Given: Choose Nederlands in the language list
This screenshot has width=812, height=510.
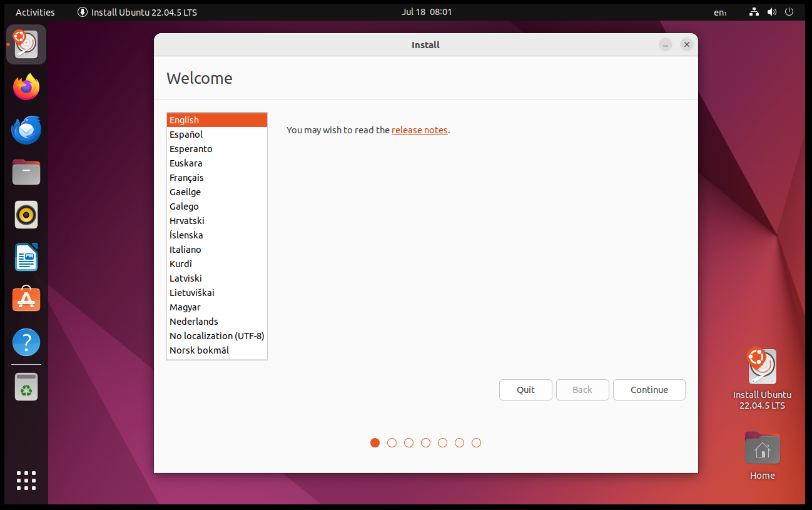Looking at the screenshot, I should tap(194, 321).
